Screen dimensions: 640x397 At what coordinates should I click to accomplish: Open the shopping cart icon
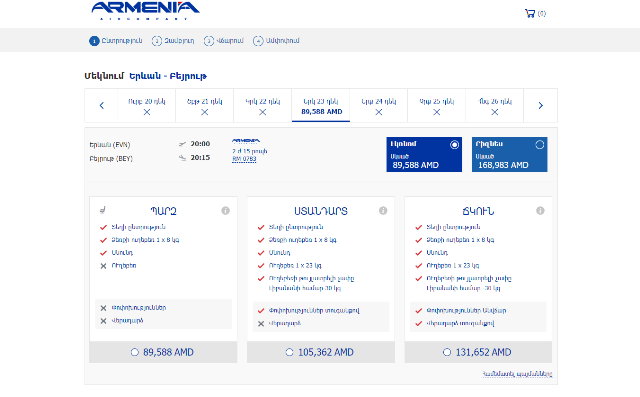[530, 13]
